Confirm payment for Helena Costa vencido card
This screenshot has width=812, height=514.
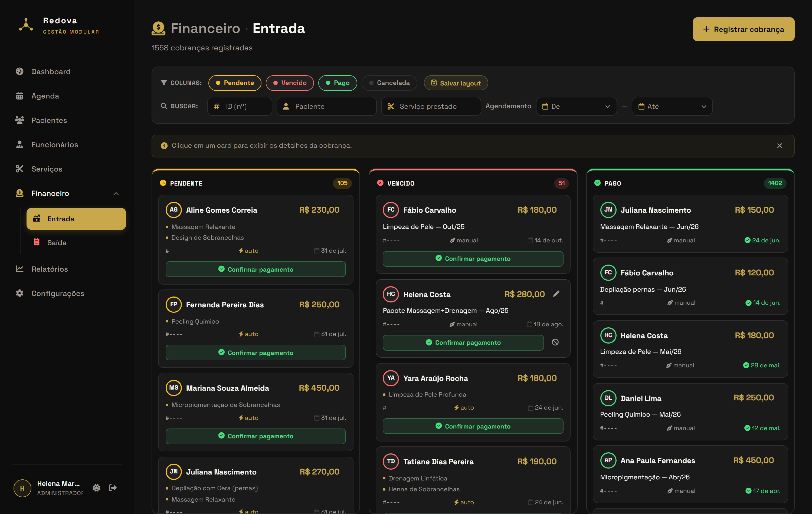coord(463,342)
